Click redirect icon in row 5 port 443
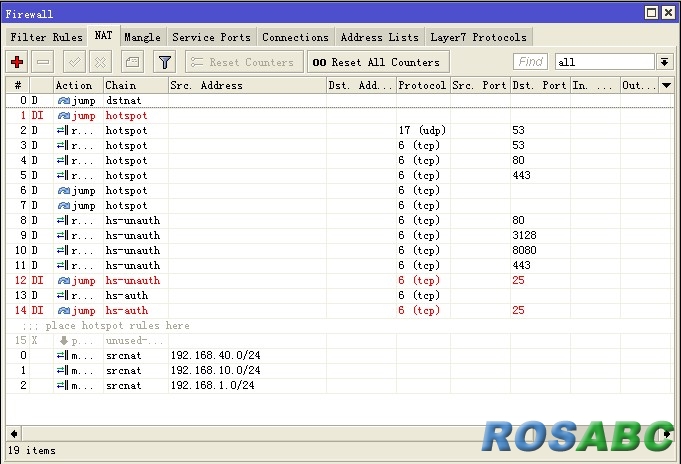Screen dimensions: 681x464 pos(63,176)
